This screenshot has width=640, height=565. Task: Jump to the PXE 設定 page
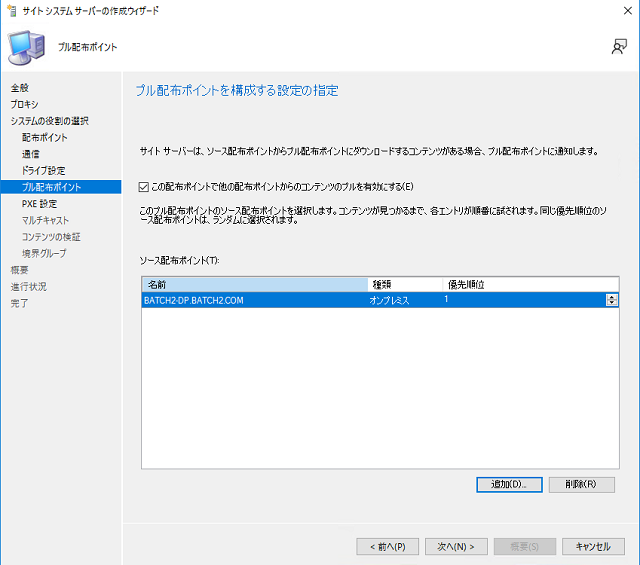[x=40, y=203]
